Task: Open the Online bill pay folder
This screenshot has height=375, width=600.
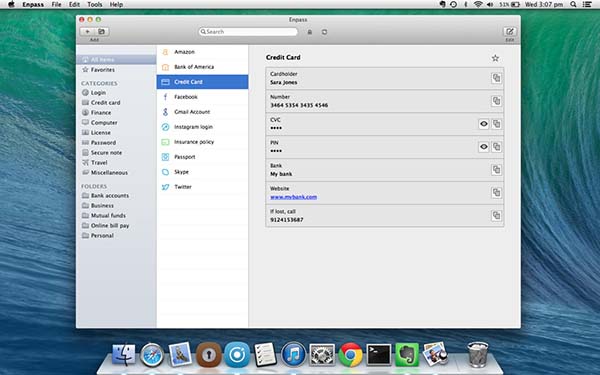Action: point(116,225)
